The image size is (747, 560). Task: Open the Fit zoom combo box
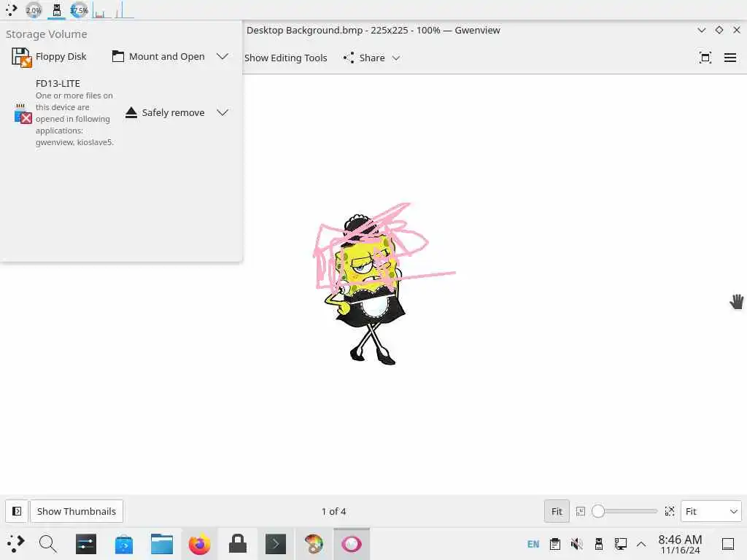711,511
